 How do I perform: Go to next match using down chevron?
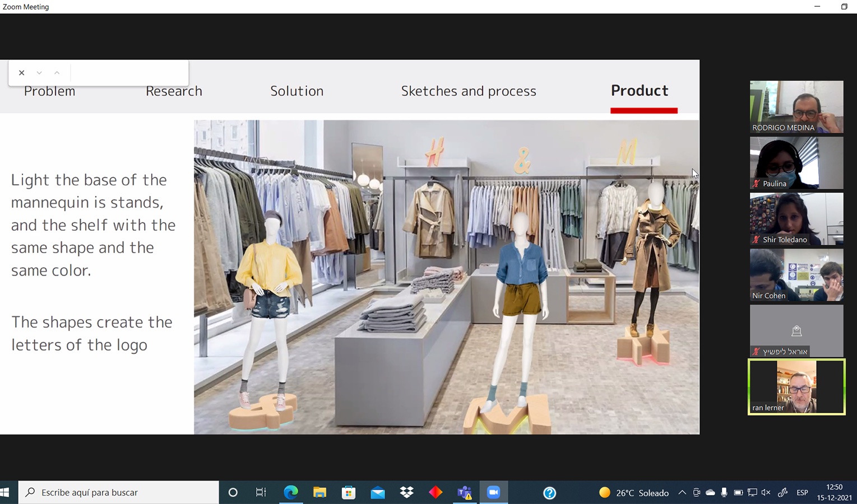click(39, 73)
